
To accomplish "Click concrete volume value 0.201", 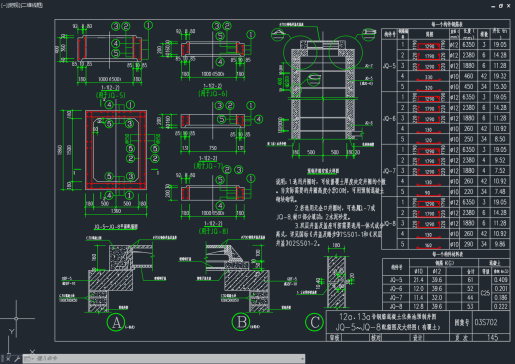I will coord(501,288).
